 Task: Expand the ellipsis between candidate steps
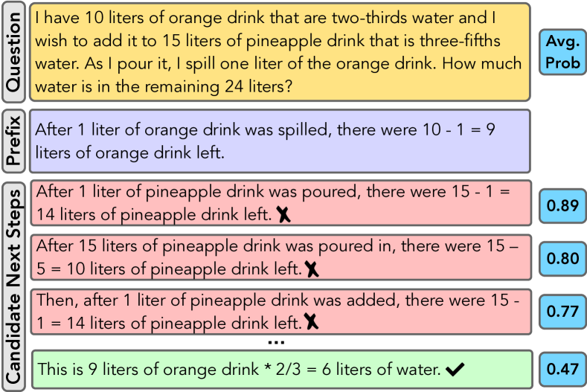coord(276,342)
